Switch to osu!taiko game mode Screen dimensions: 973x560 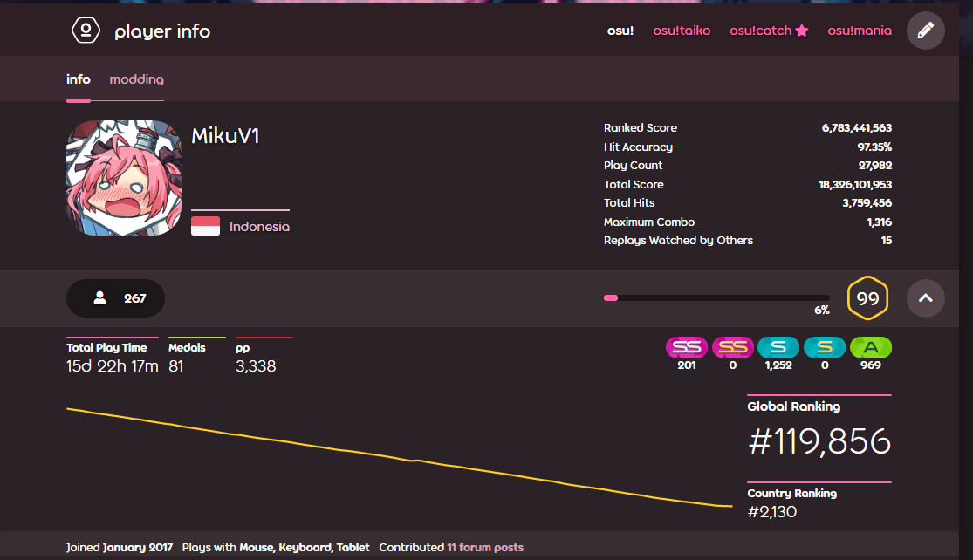pos(682,31)
